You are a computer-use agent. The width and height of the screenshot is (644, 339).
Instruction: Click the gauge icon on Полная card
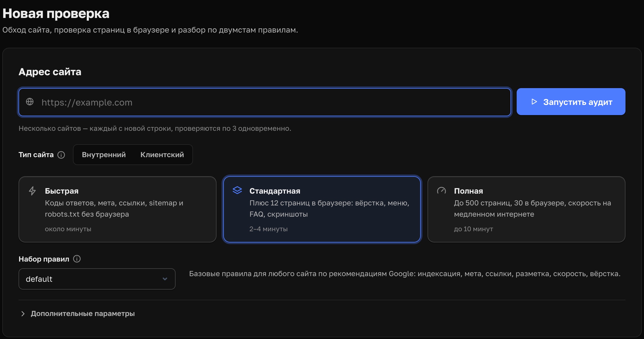point(441,191)
